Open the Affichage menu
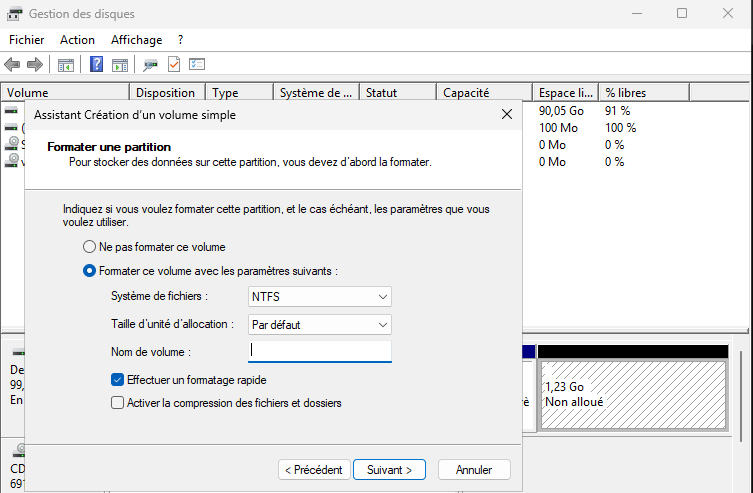Screen dimensions: 753x493 136,40
